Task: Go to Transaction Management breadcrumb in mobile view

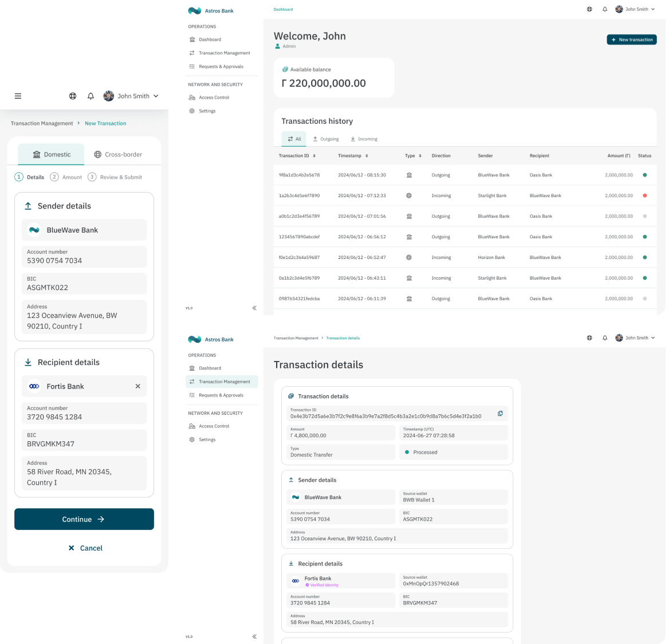Action: pyautogui.click(x=42, y=124)
